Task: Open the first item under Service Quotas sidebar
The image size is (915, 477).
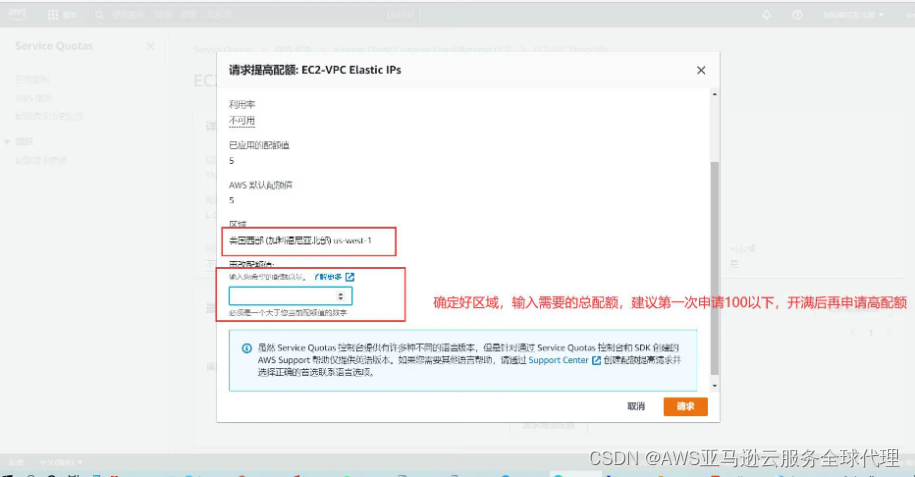Action: pyautogui.click(x=32, y=79)
